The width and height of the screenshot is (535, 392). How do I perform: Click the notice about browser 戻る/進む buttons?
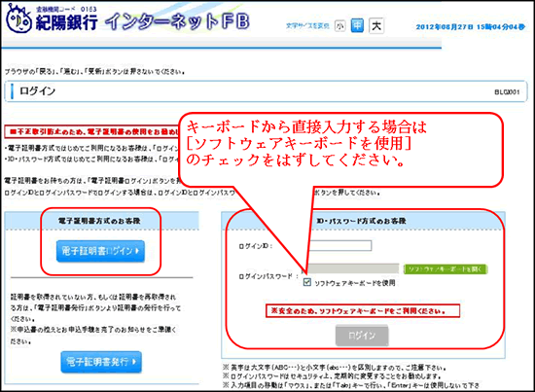94,72
